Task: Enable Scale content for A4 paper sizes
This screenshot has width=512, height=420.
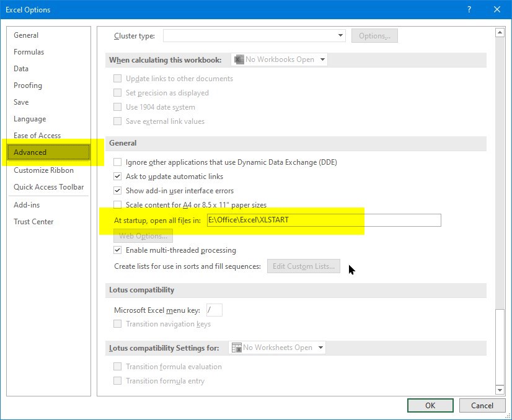Action: pos(117,205)
